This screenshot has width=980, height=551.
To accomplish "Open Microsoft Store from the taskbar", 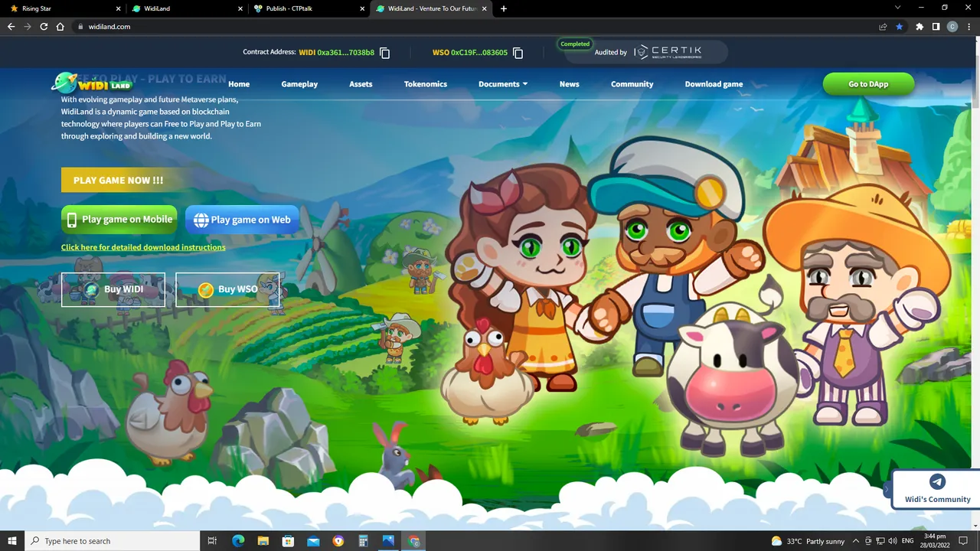I will click(288, 541).
